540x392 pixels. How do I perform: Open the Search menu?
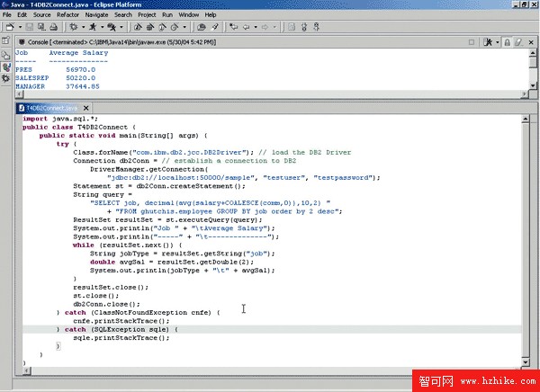pyautogui.click(x=123, y=14)
